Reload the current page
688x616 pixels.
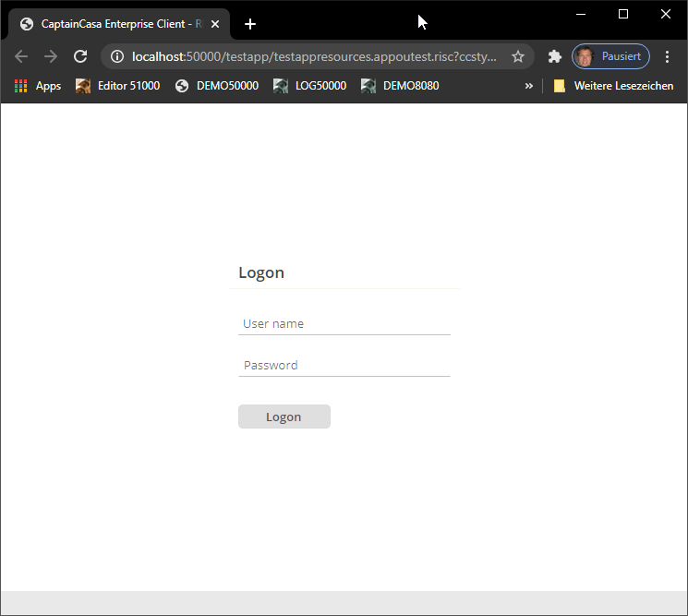80,56
